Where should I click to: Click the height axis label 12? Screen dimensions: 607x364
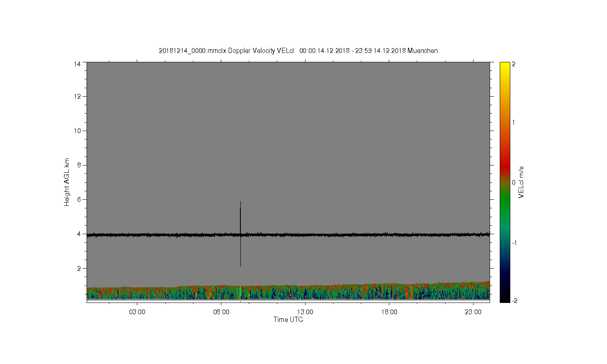(x=77, y=96)
